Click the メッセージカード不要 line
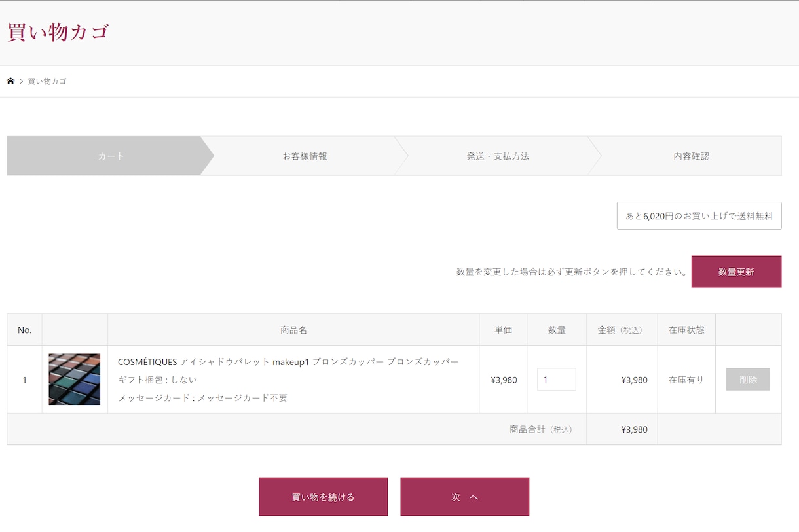The height and width of the screenshot is (532, 799). coord(202,397)
